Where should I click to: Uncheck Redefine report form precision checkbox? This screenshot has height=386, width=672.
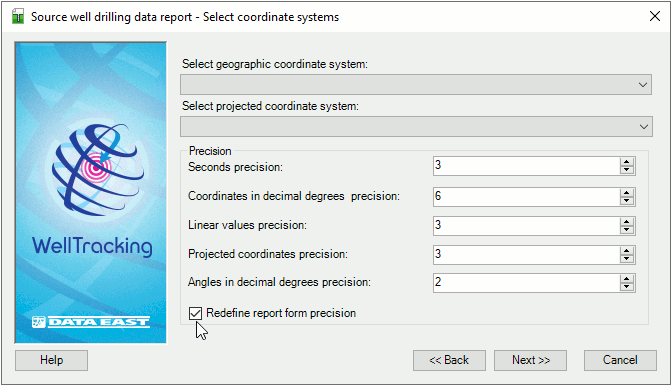click(195, 314)
